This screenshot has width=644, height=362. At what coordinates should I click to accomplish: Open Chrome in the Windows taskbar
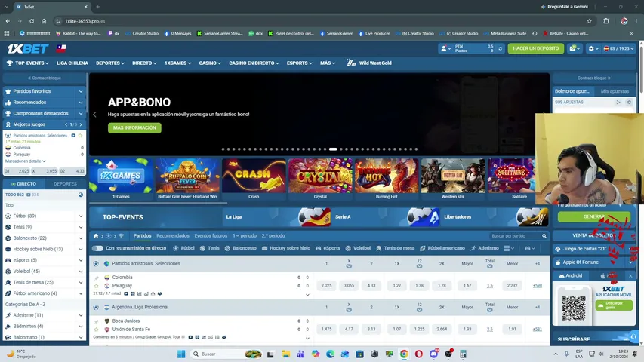coord(404,354)
